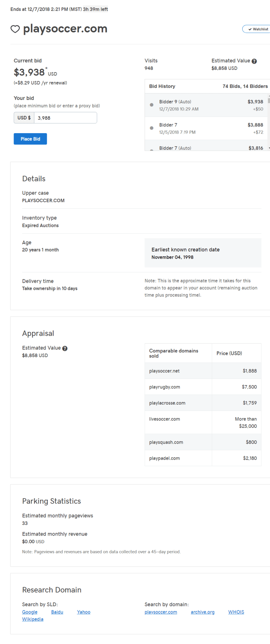270x644 pixels.
Task: Open the archive.org link
Action: tap(202, 612)
